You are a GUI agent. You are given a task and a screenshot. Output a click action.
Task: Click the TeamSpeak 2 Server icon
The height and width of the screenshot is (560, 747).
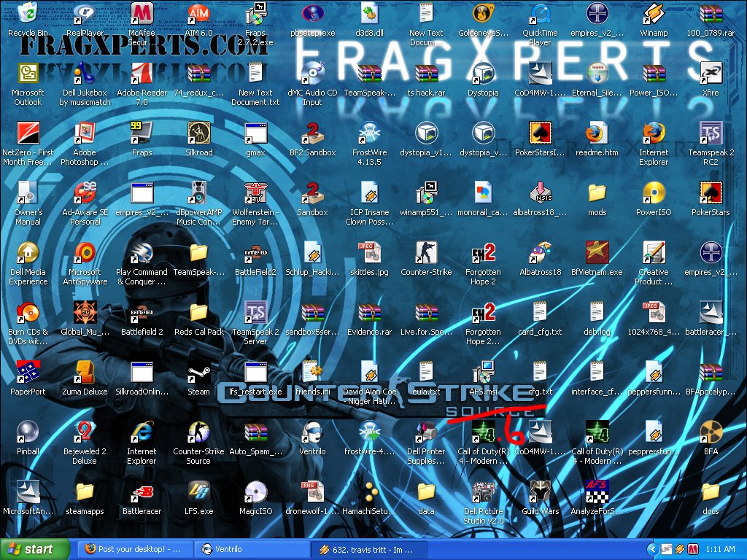pyautogui.click(x=255, y=312)
